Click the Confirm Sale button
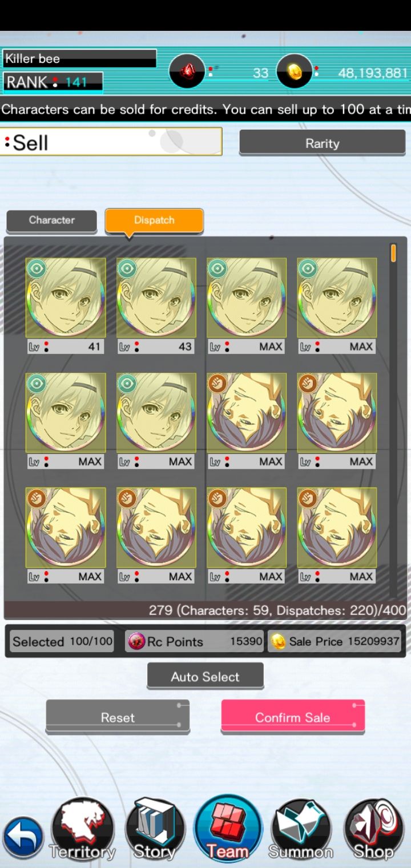This screenshot has width=411, height=868. click(292, 717)
